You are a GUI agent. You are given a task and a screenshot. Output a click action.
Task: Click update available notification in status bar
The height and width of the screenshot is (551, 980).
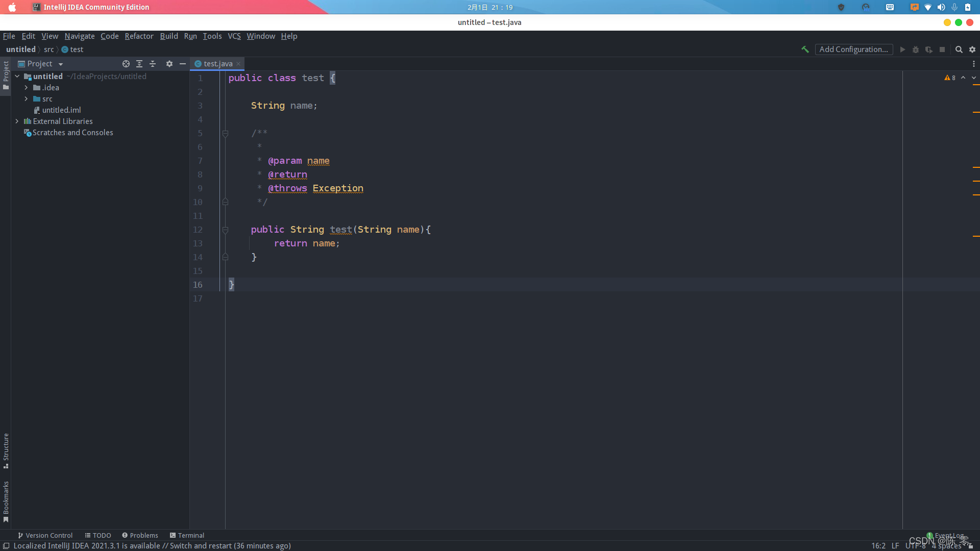(x=152, y=546)
